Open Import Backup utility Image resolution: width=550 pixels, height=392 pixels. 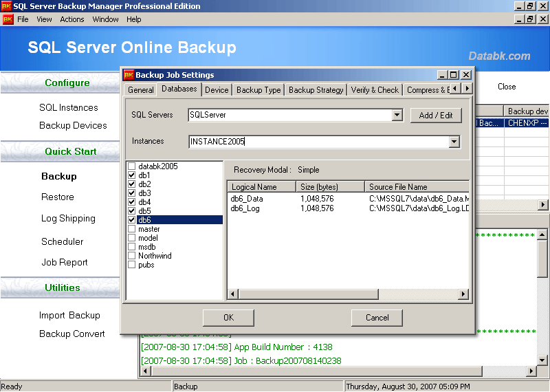69,315
